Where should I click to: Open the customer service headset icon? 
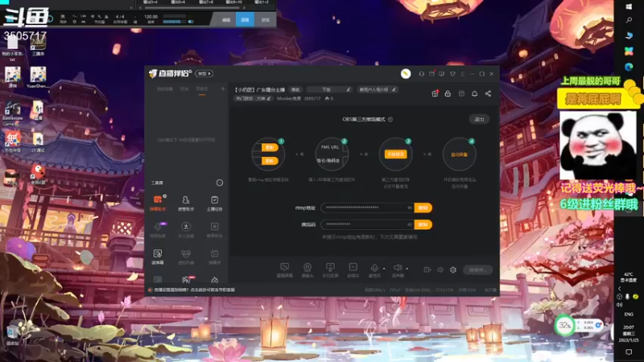(x=421, y=74)
